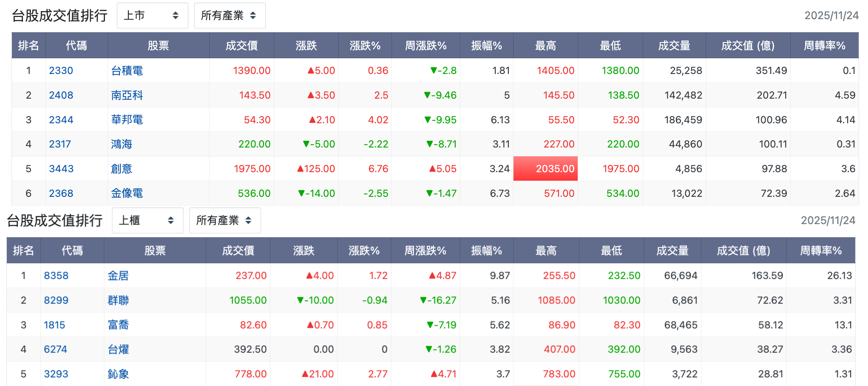This screenshot has height=386, width=868.
Task: Open stock code link 2408
Action: [61, 95]
